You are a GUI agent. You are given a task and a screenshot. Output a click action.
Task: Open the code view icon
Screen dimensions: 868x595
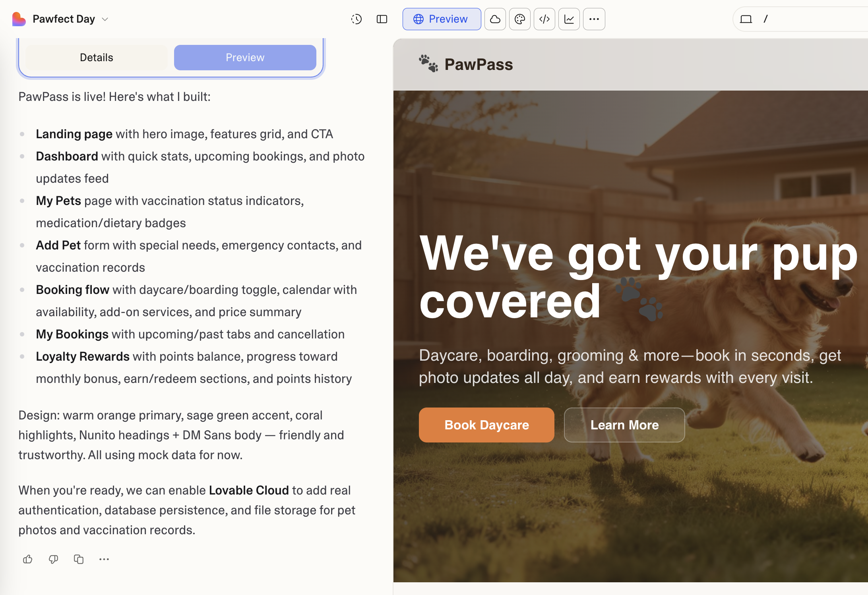(x=544, y=19)
